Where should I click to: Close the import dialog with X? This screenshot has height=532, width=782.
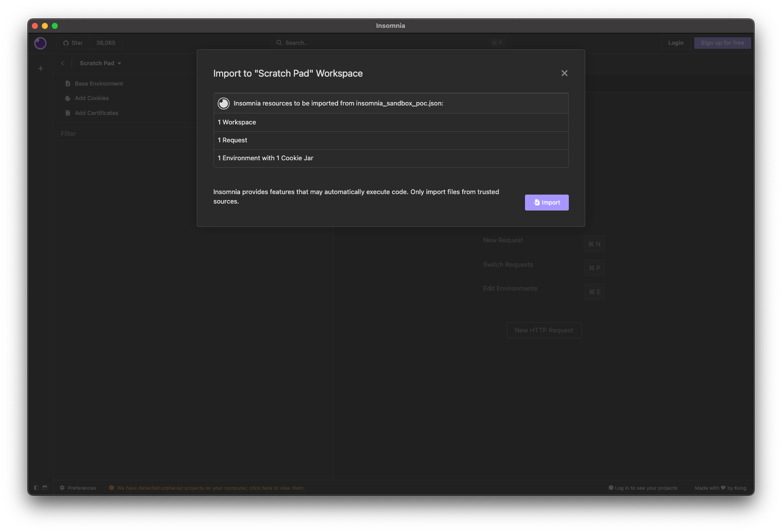564,73
